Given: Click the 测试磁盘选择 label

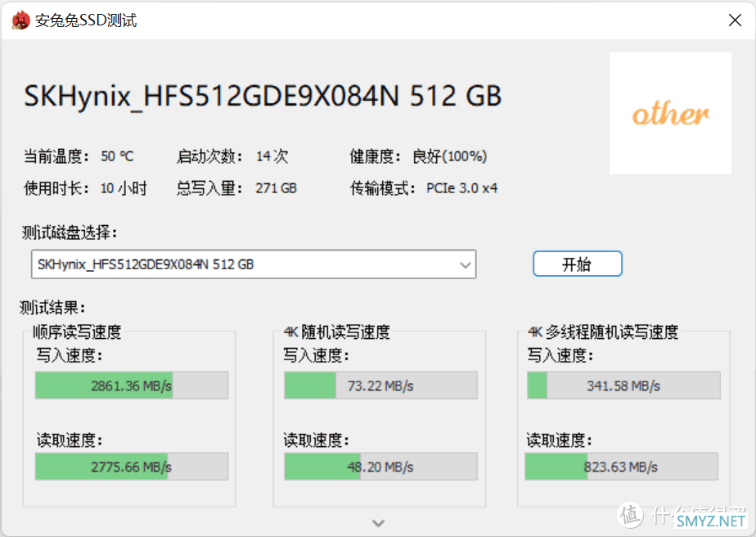Looking at the screenshot, I should point(70,232).
